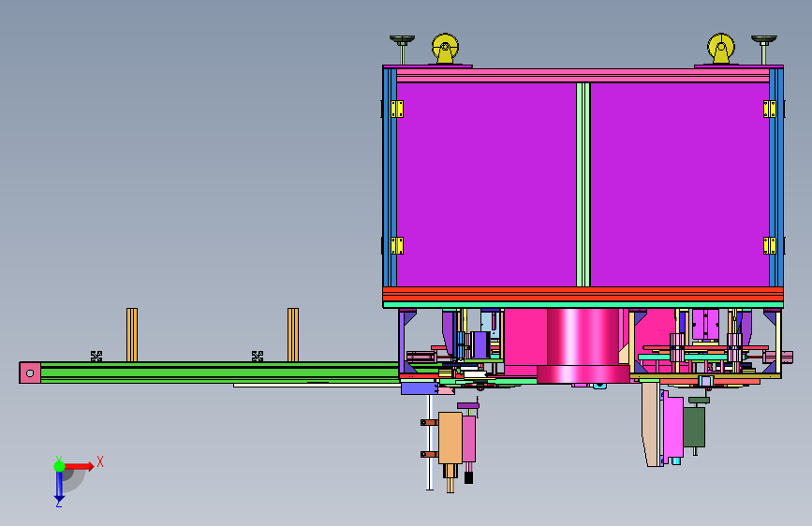Select the left magenta cabinet door panel
The height and width of the screenshot is (526, 812).
(x=486, y=184)
